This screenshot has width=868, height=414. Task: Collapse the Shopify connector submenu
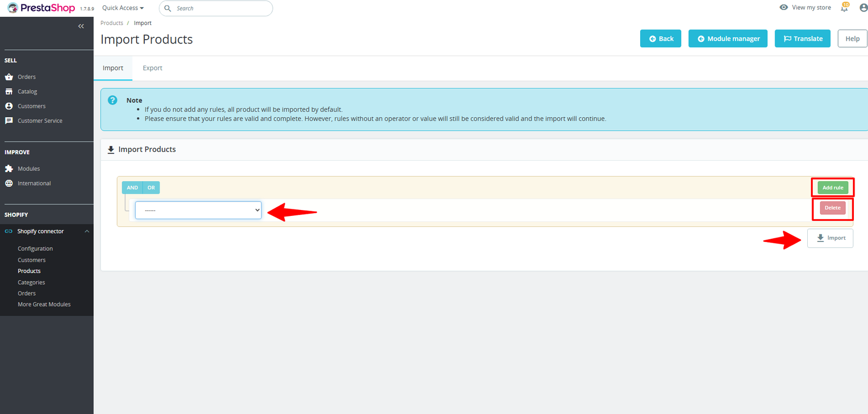(87, 232)
